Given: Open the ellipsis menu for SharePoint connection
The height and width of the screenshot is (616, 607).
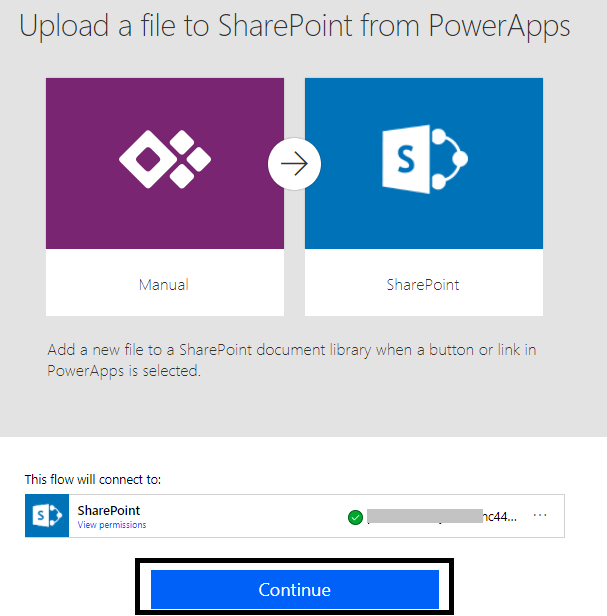Looking at the screenshot, I should (541, 515).
